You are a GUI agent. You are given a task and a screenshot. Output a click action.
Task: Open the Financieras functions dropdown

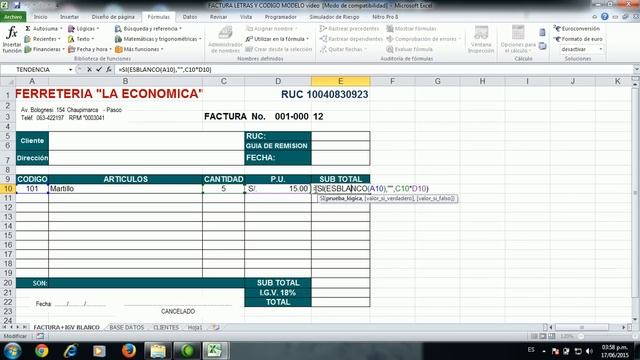[x=44, y=49]
